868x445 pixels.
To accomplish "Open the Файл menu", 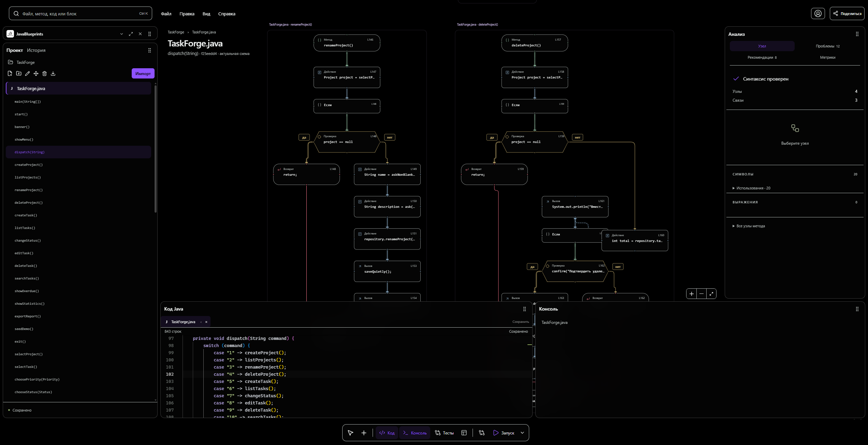I will (x=166, y=14).
